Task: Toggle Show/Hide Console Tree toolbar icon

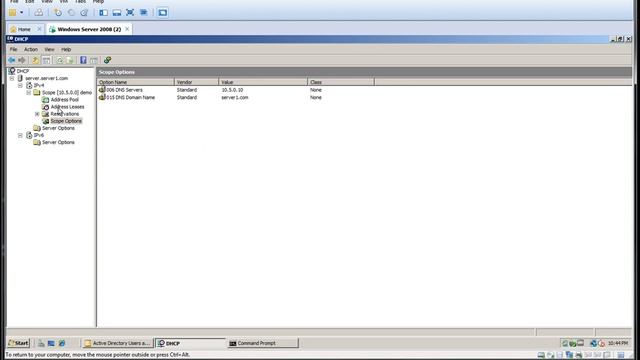Action: (47, 60)
